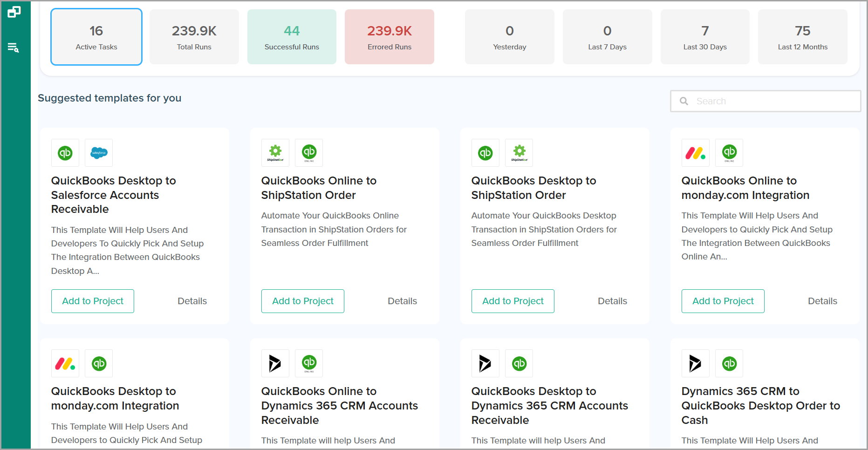Select the Last 30 Days tile
Image resolution: width=868 pixels, height=450 pixels.
705,37
